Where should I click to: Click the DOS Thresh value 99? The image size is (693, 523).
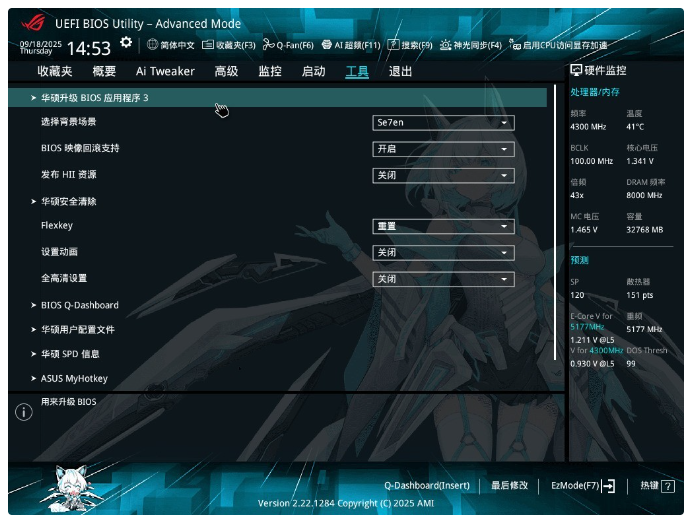tap(631, 364)
